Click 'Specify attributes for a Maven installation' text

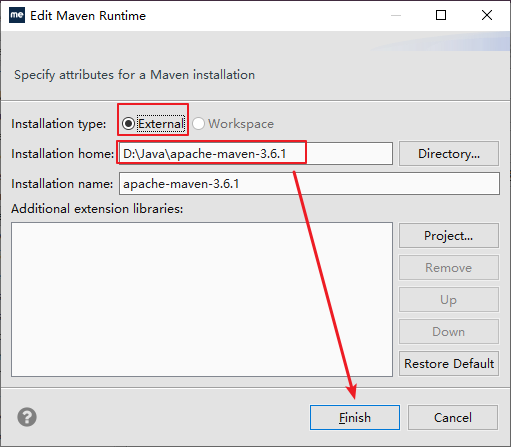pos(134,75)
